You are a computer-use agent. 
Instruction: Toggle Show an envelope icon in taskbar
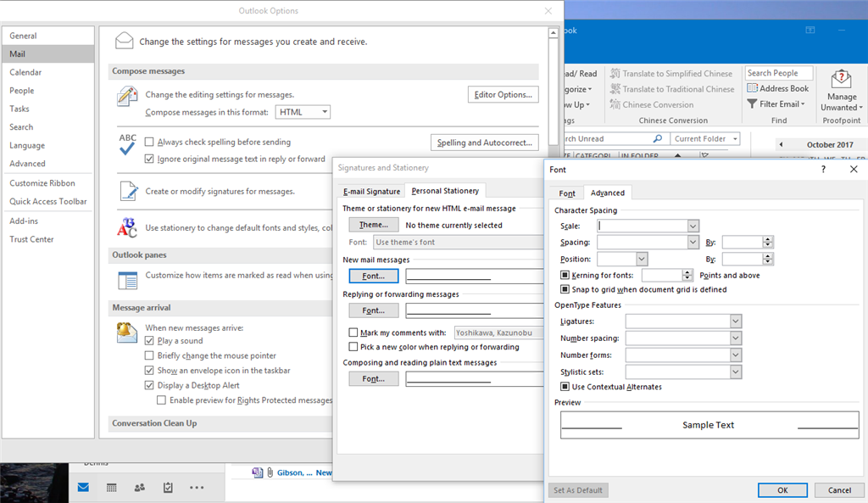[149, 370]
